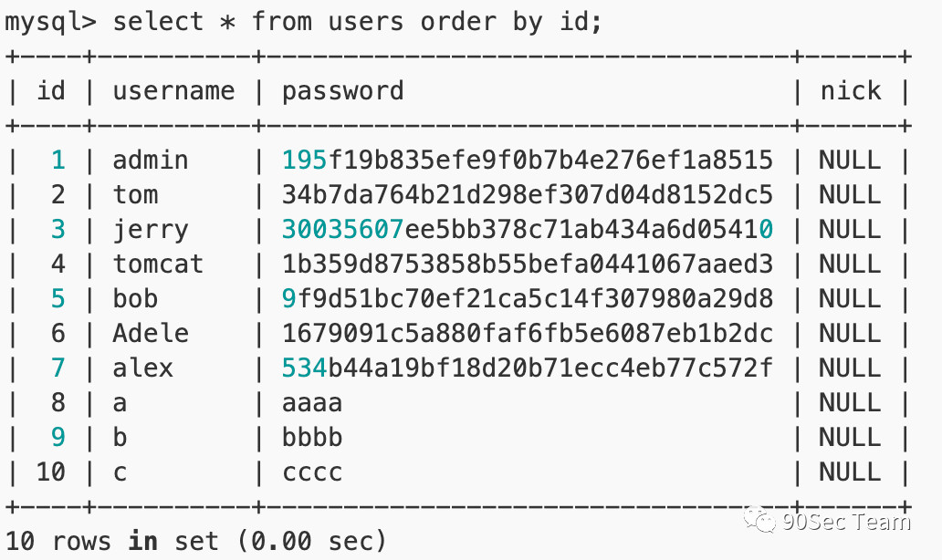Click the nick column header

[851, 91]
